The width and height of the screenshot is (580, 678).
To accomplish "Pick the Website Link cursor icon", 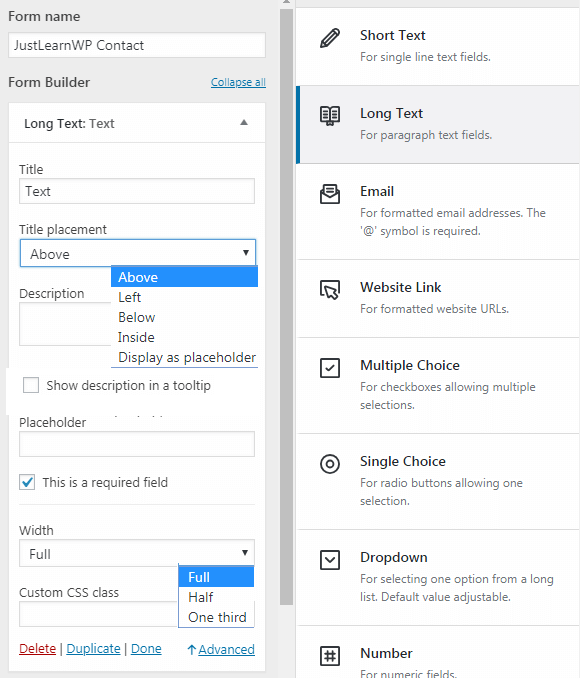I will pyautogui.click(x=330, y=290).
